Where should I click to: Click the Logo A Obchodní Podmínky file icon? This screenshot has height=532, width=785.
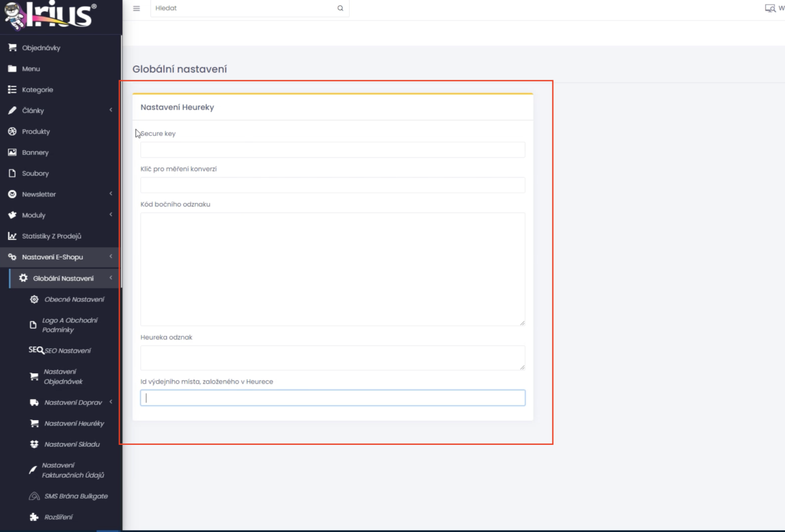pyautogui.click(x=33, y=325)
